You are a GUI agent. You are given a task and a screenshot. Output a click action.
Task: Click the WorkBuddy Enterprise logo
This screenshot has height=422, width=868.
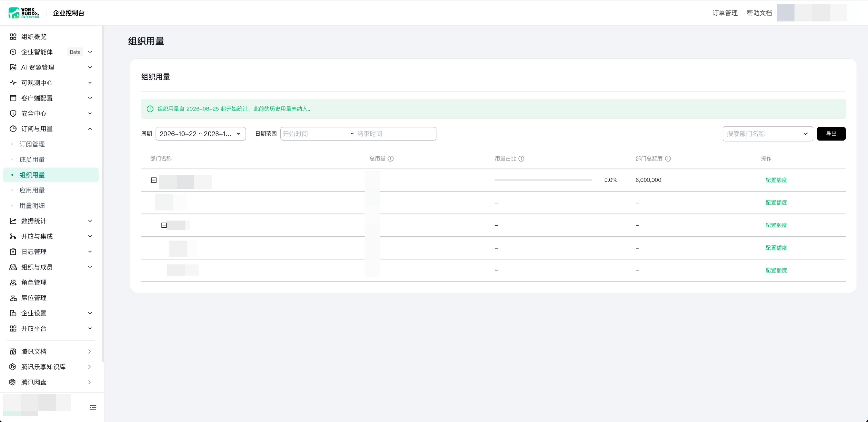tap(24, 13)
